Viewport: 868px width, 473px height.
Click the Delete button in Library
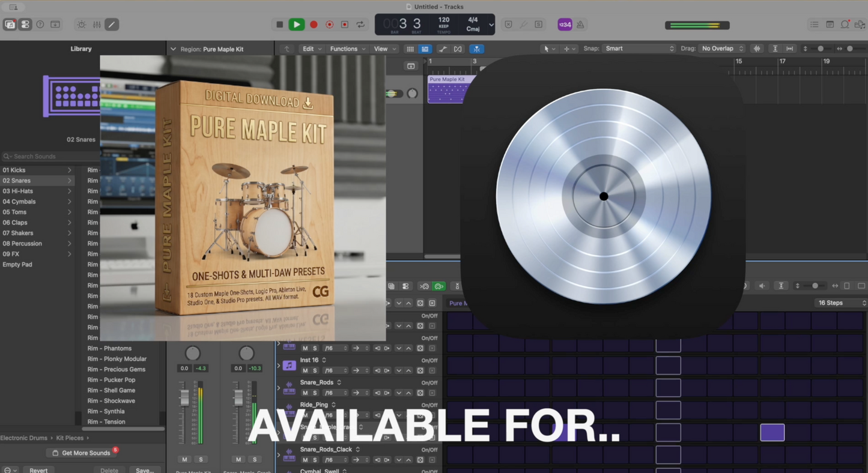[x=109, y=470]
